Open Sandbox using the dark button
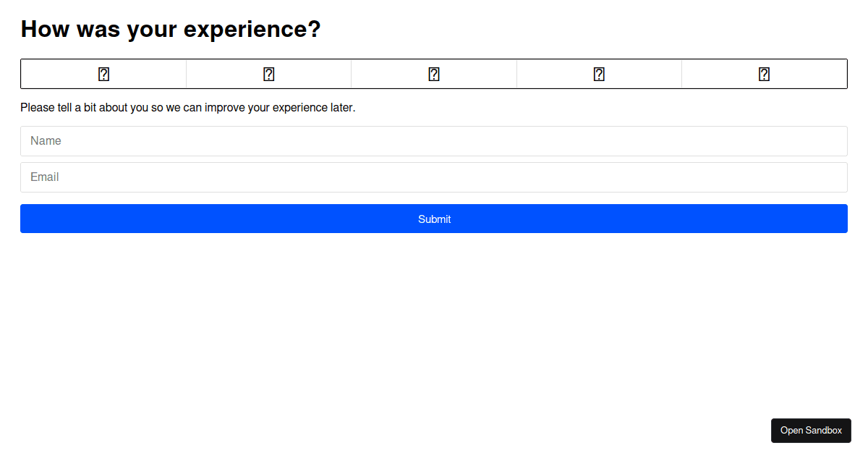 click(x=811, y=431)
